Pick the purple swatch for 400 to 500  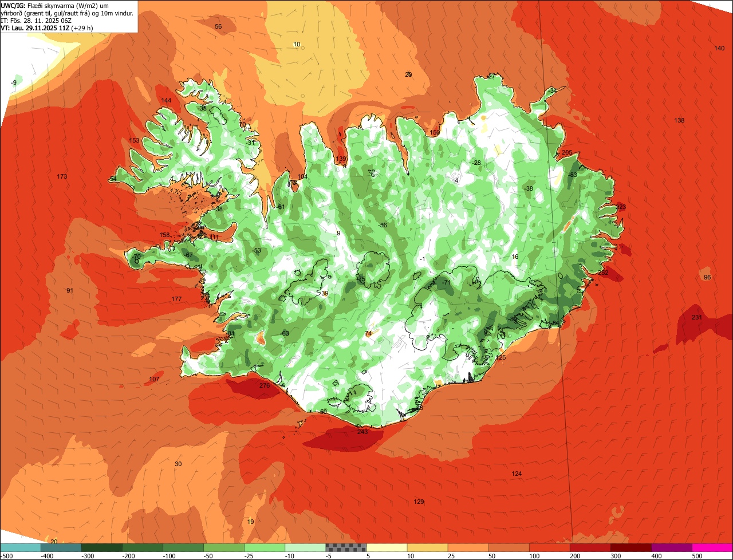click(671, 547)
